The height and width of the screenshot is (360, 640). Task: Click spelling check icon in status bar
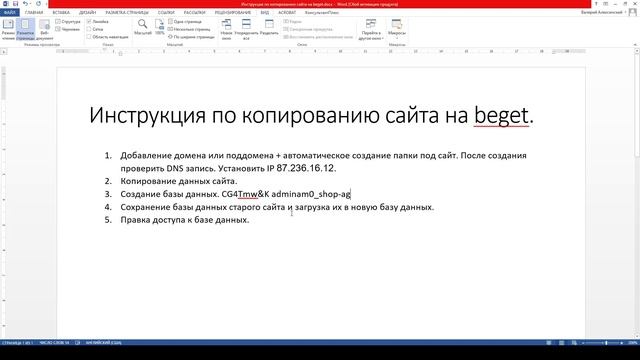[x=78, y=343]
